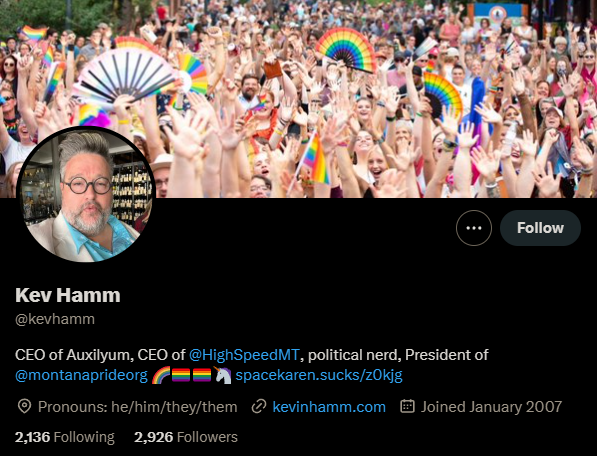Viewport: 597px width, 456px height.
Task: View the 2,136 Following list
Action: 65,437
